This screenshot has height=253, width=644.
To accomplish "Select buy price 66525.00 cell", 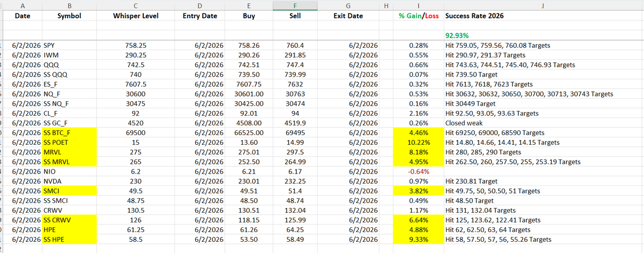I will pyautogui.click(x=248, y=132).
